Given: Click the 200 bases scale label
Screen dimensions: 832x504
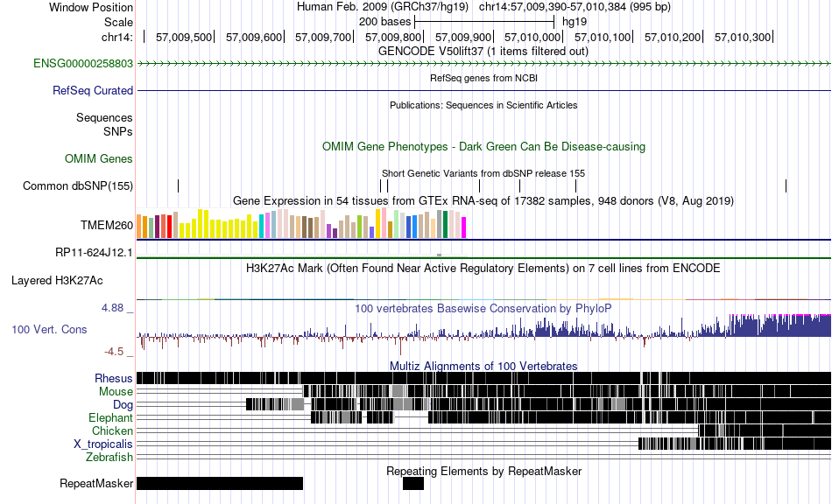Looking at the screenshot, I should tap(384, 22).
